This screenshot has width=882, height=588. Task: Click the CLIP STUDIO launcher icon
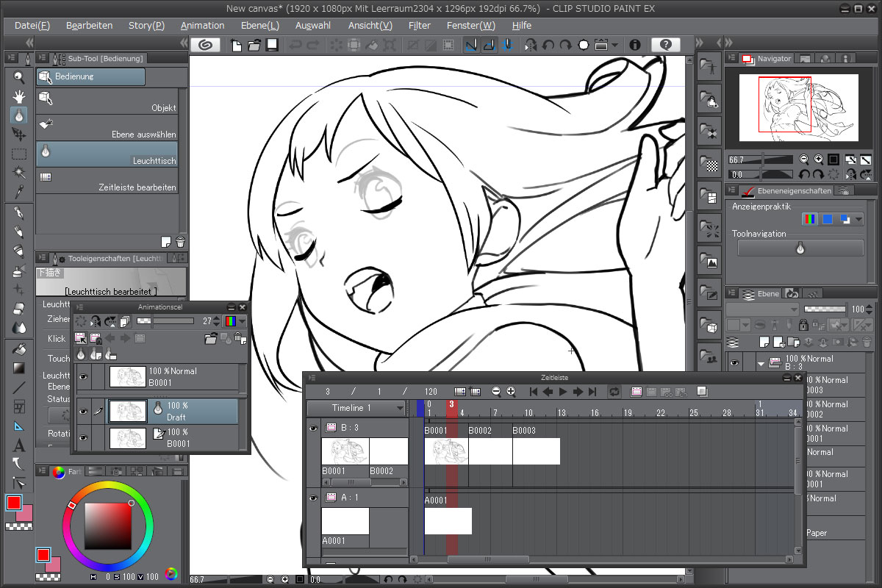pyautogui.click(x=207, y=45)
